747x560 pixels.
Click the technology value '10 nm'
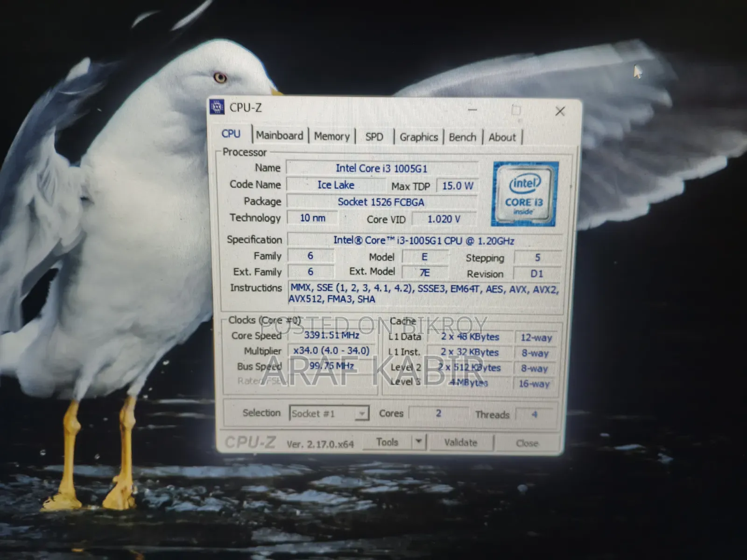click(313, 218)
